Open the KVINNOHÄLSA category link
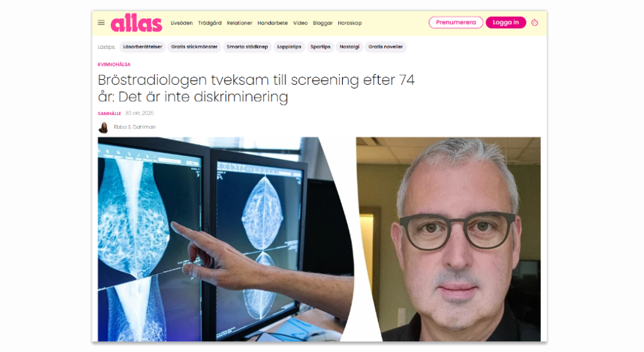This screenshot has width=644, height=352. [114, 64]
